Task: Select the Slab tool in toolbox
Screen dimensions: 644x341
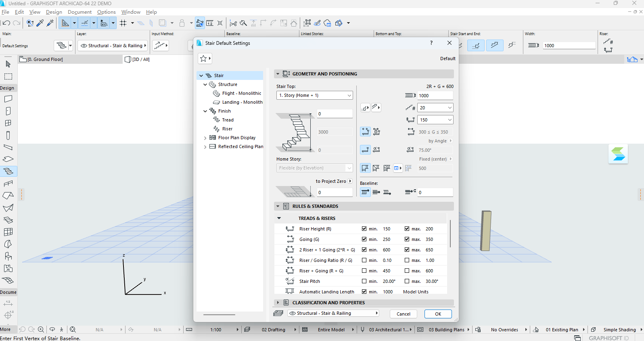Action: pos(8,159)
